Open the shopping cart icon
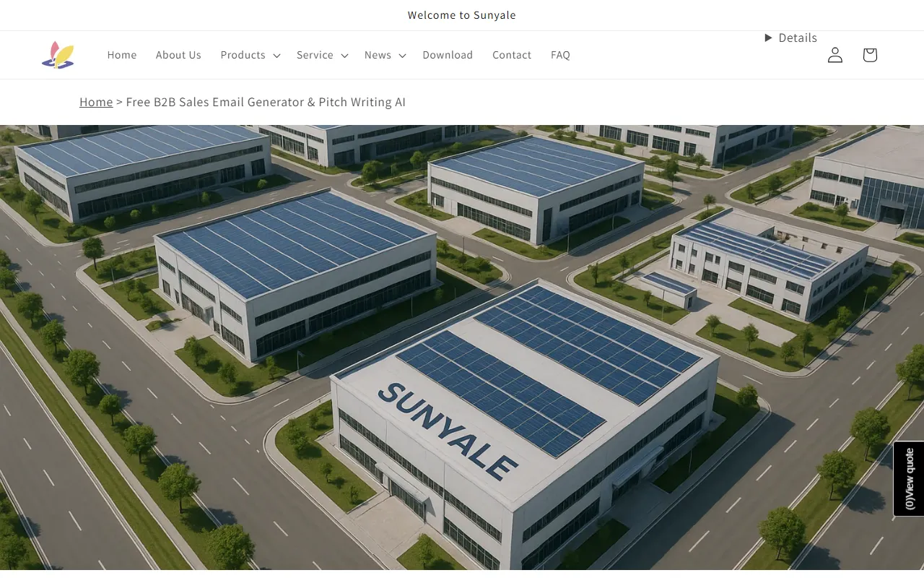Viewport: 924px width, 578px height. pyautogui.click(x=870, y=55)
